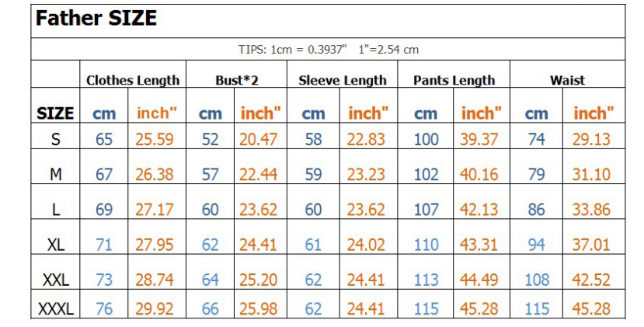Image resolution: width=644 pixels, height=327 pixels.
Task: Click the 29.92 inch clothes length value
Action: click(155, 309)
